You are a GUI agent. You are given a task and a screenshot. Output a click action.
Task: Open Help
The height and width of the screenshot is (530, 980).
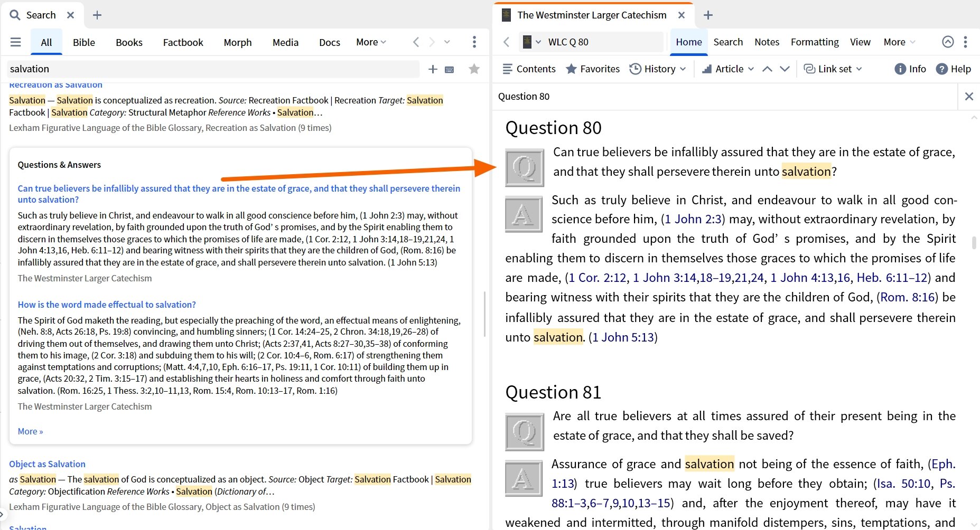[x=954, y=69]
